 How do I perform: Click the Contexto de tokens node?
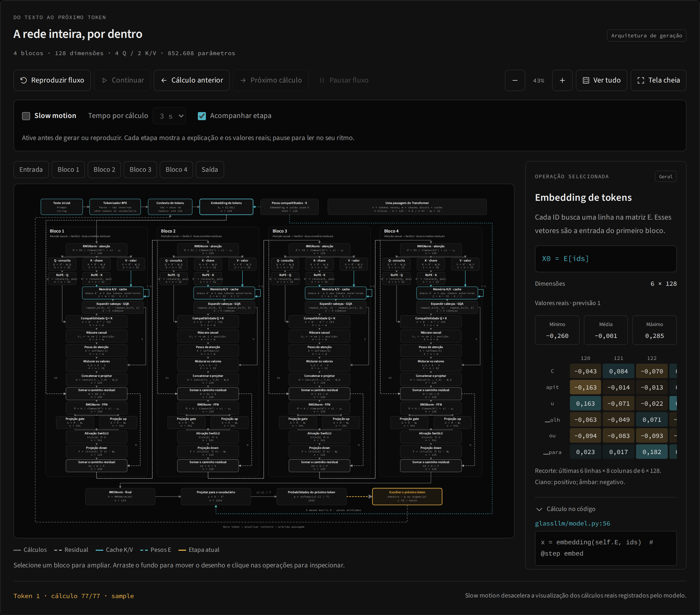tap(170, 207)
